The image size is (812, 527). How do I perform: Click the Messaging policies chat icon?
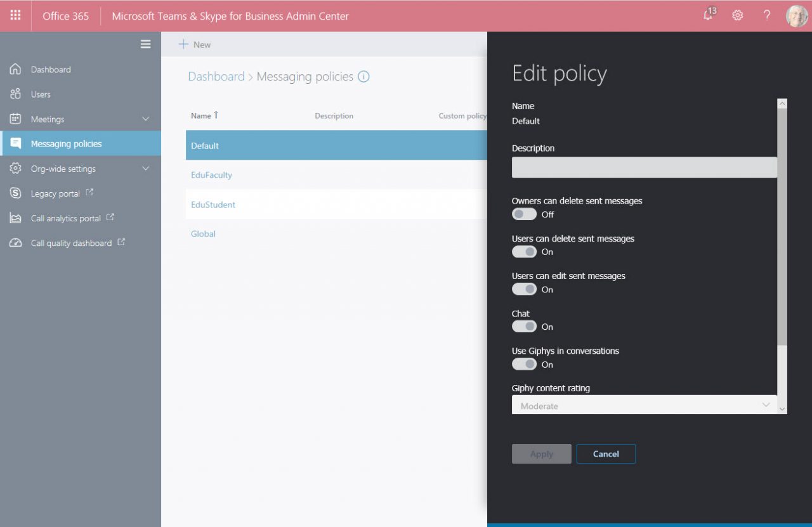[x=16, y=143]
